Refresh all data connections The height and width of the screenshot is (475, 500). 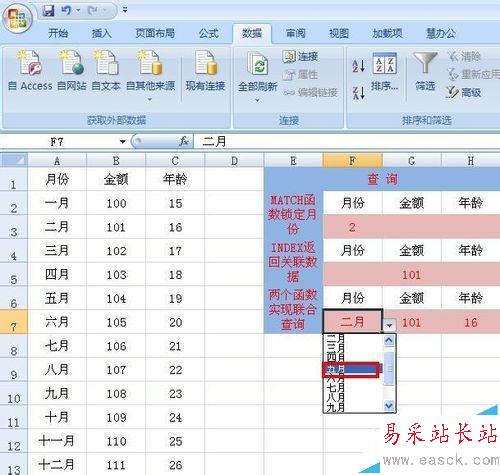(x=257, y=72)
